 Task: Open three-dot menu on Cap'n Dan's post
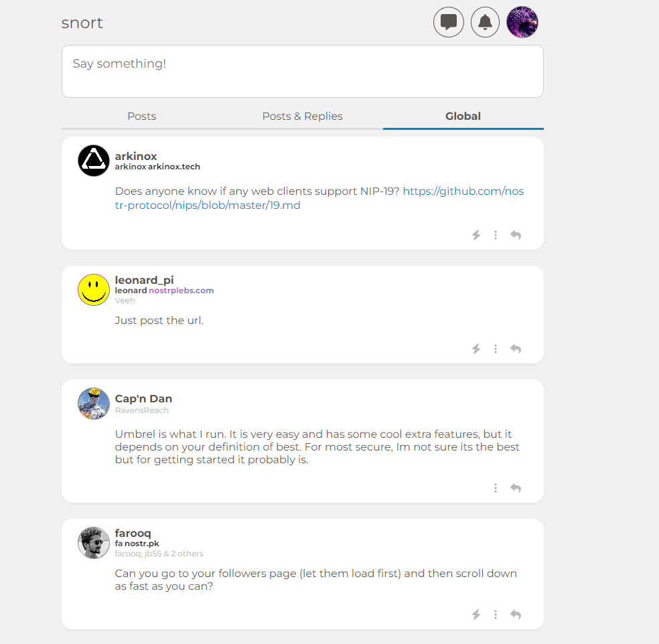496,488
